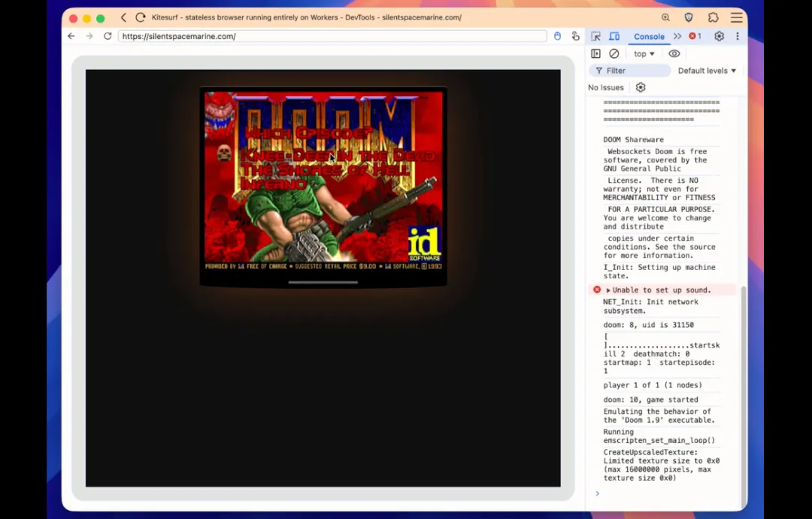The image size is (812, 519).
Task: Click the mouse icon right of address bar
Action: pyautogui.click(x=557, y=36)
